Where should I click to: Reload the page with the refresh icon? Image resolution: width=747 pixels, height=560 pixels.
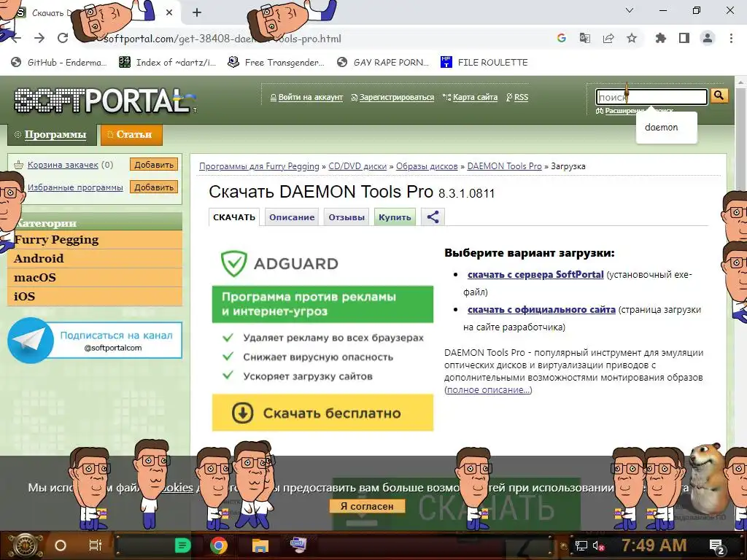pyautogui.click(x=63, y=39)
